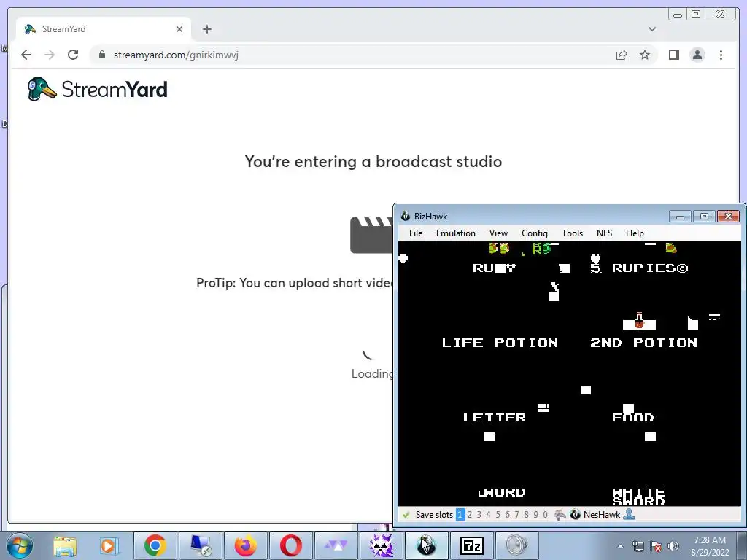Open the remote desktop monitor icon in taskbar
The image size is (747, 560).
click(201, 545)
